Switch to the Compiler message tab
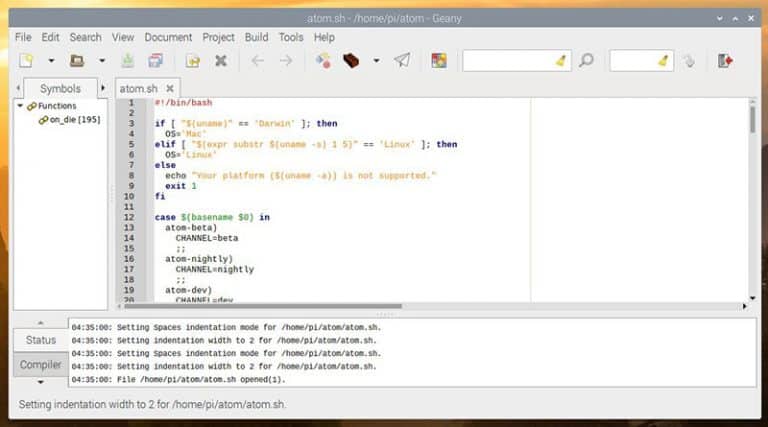Image resolution: width=768 pixels, height=427 pixels. (x=41, y=365)
